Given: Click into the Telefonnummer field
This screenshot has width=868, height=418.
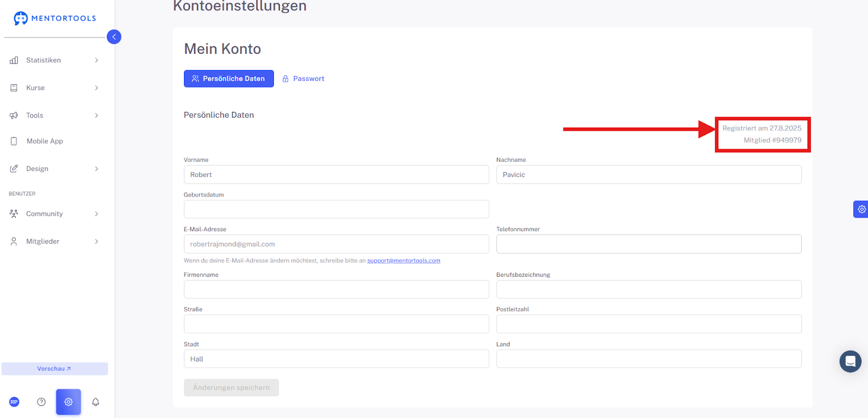Looking at the screenshot, I should point(649,244).
